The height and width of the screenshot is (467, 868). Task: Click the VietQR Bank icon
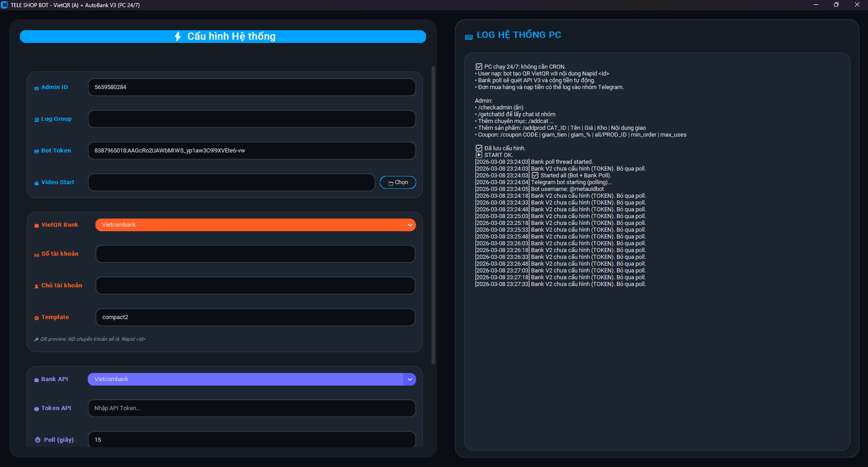tap(36, 225)
